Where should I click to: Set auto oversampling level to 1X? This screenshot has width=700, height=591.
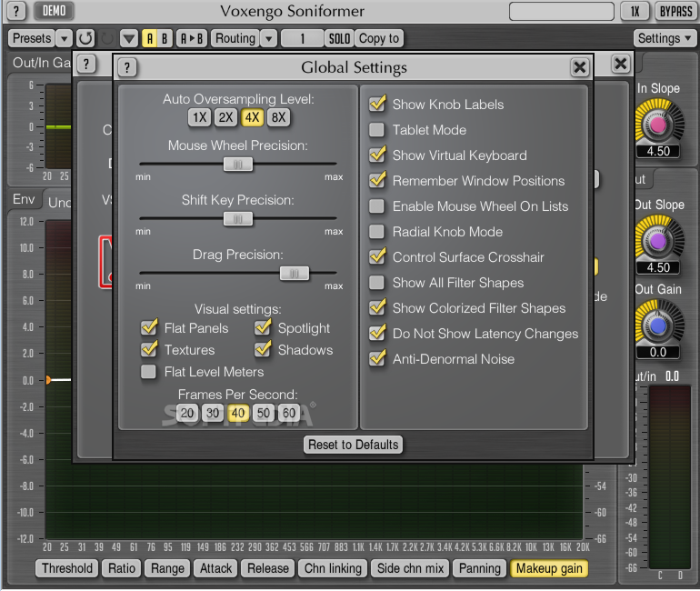(200, 117)
